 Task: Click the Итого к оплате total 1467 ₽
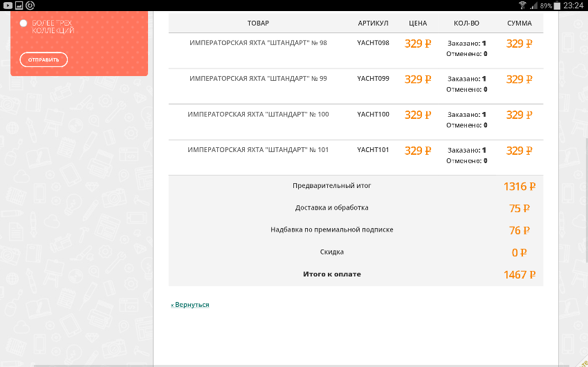click(520, 275)
